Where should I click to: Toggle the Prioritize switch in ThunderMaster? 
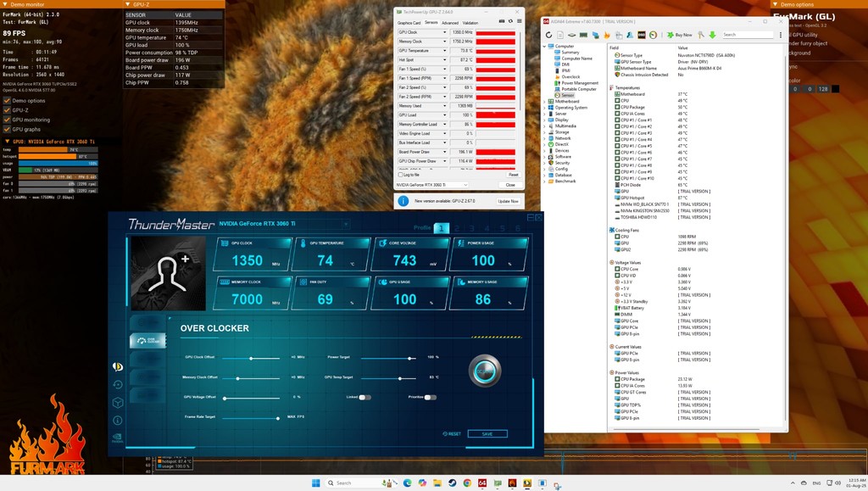coord(430,397)
